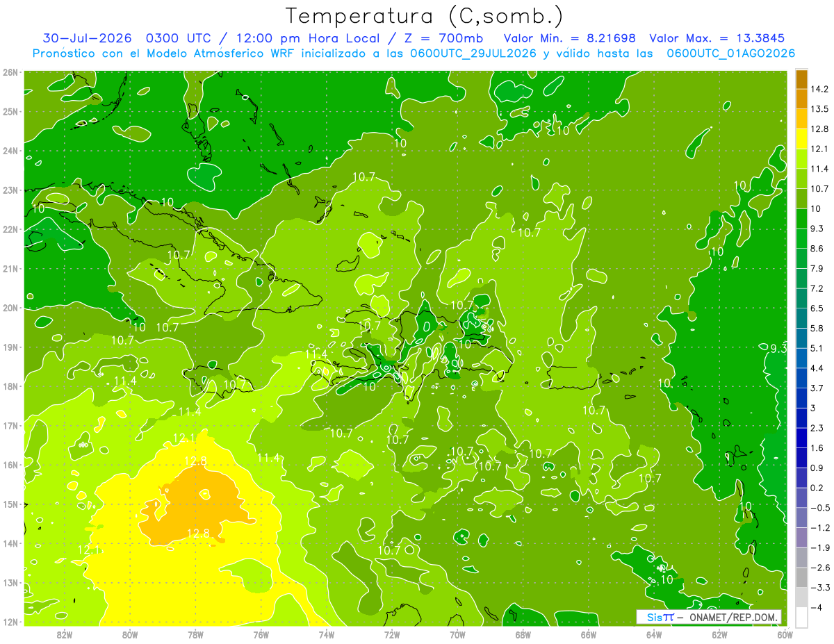Click the 14N latitude axis label
This screenshot has height=644, width=834.
pos(10,543)
